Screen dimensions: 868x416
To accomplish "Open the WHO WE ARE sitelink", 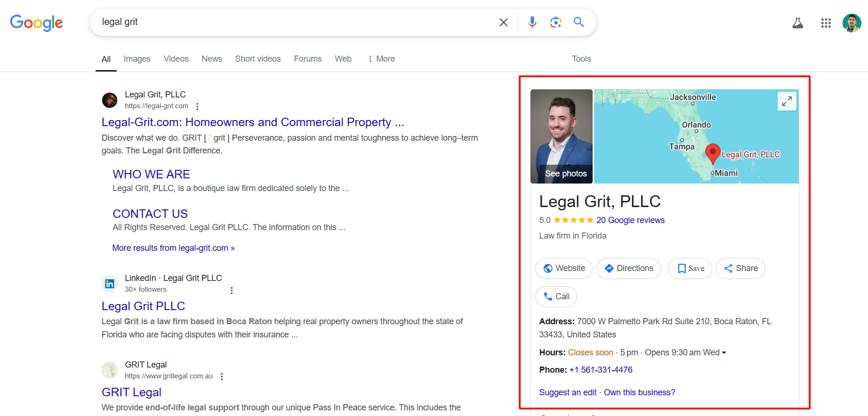I will (152, 175).
